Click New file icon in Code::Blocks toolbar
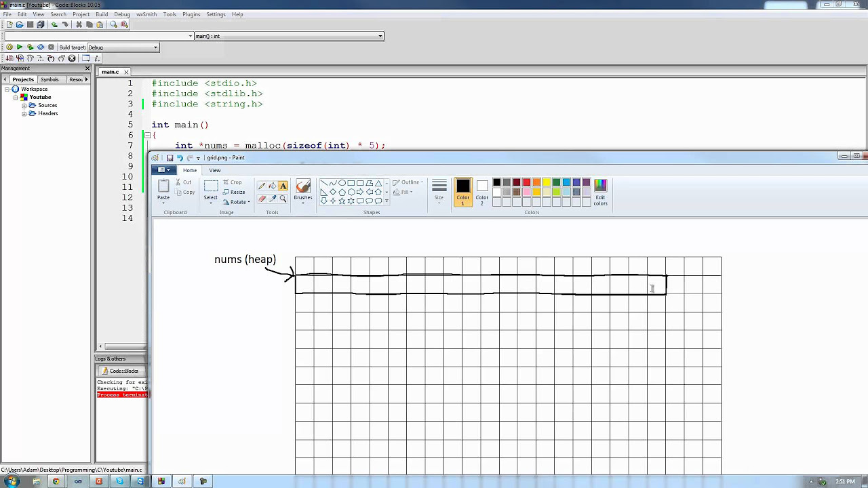 coord(9,24)
